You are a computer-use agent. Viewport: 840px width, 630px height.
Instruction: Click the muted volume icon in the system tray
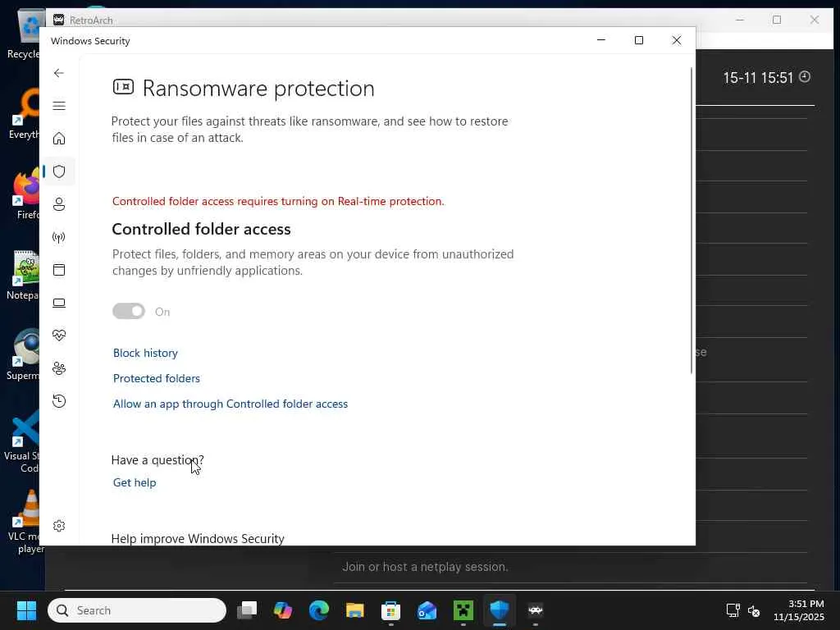[x=754, y=610]
